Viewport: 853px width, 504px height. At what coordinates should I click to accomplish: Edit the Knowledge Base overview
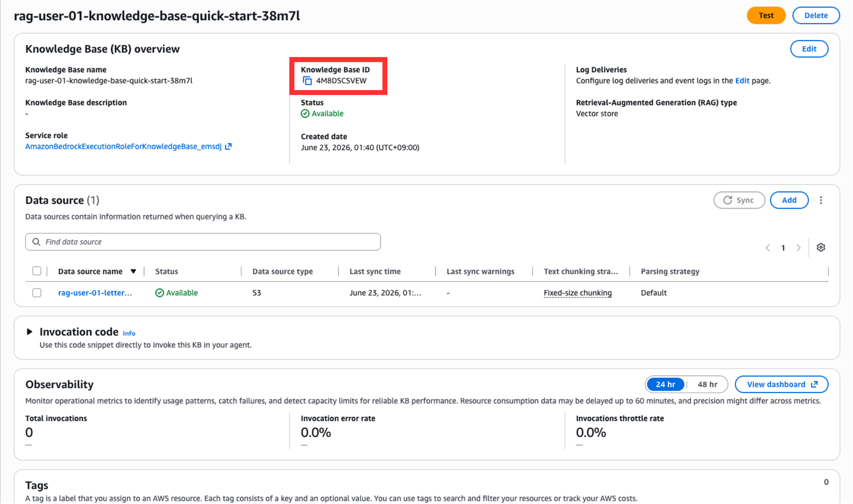click(809, 49)
